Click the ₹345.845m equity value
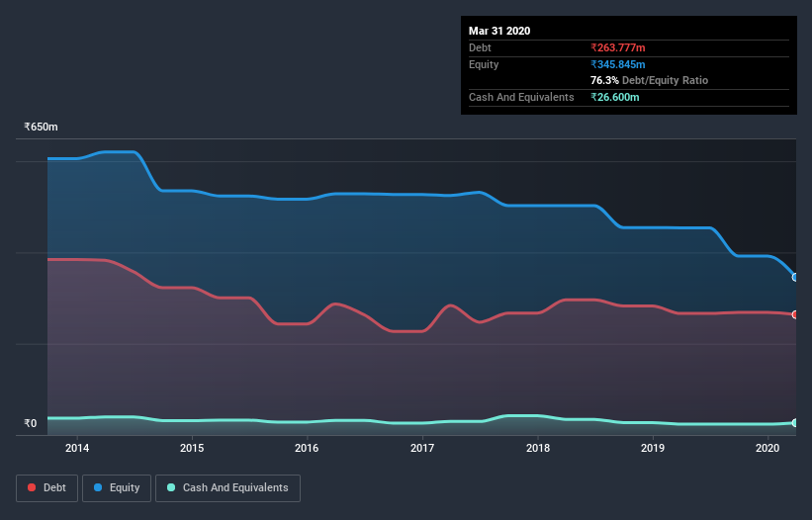Viewport: 812px width, 520px height. pos(618,64)
